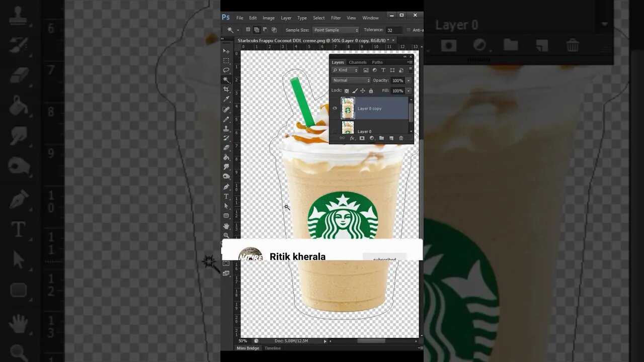Select the Hand tool
This screenshot has width=644, height=362.
point(226,226)
